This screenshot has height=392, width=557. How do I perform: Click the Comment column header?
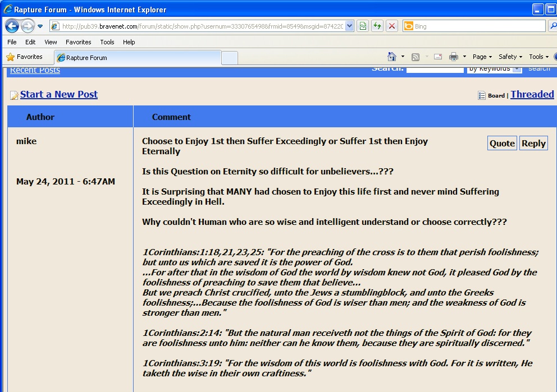click(x=171, y=117)
